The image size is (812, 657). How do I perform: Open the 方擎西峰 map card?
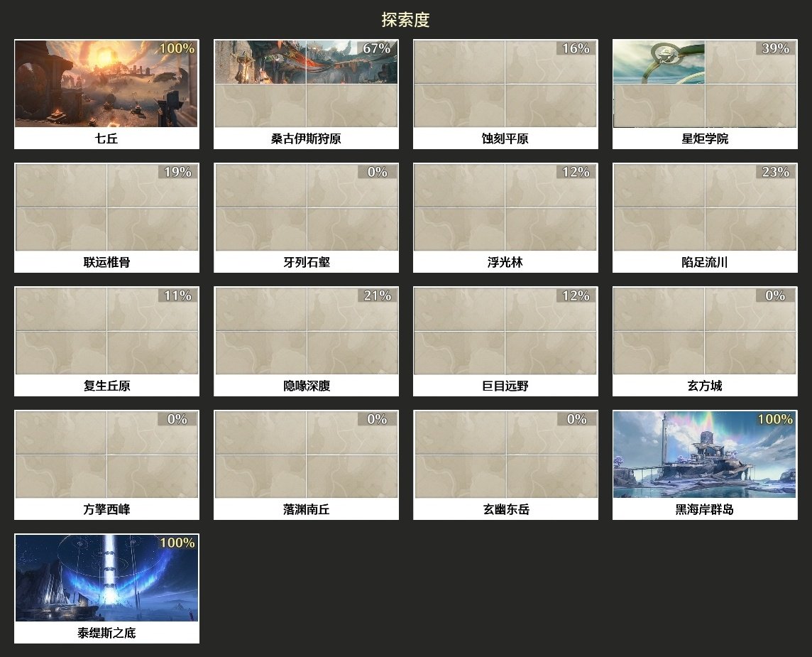(x=106, y=465)
